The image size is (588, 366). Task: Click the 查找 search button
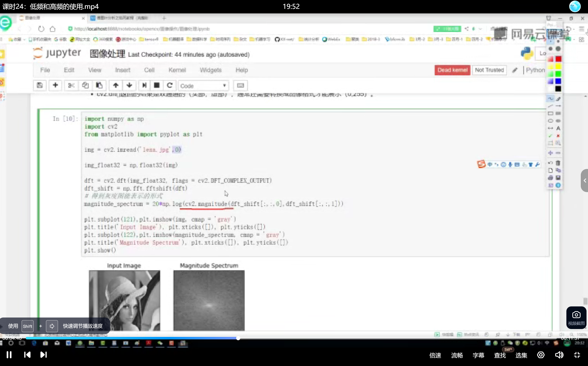pyautogui.click(x=500, y=355)
